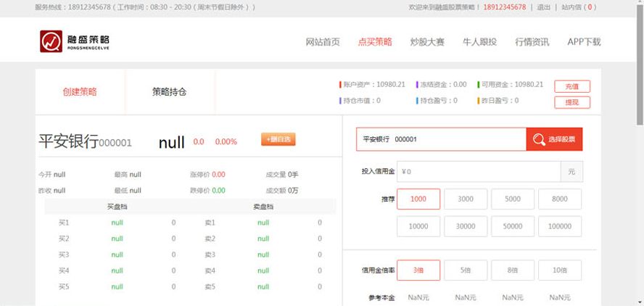Select recommended amount 5000
This screenshot has height=306, width=644.
click(x=513, y=199)
